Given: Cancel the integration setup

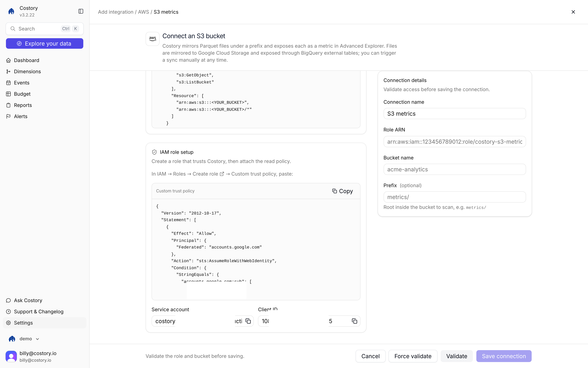Looking at the screenshot, I should (x=371, y=356).
